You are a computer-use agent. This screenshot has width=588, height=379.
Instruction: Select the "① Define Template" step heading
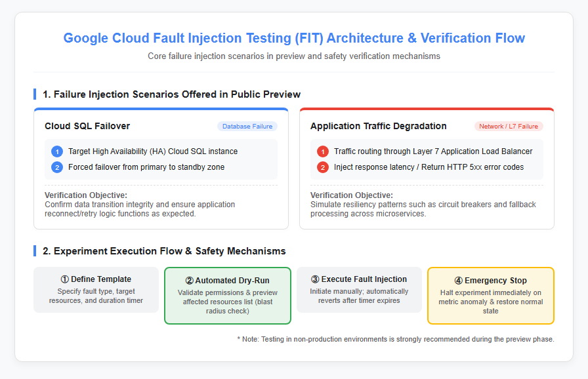coord(96,279)
